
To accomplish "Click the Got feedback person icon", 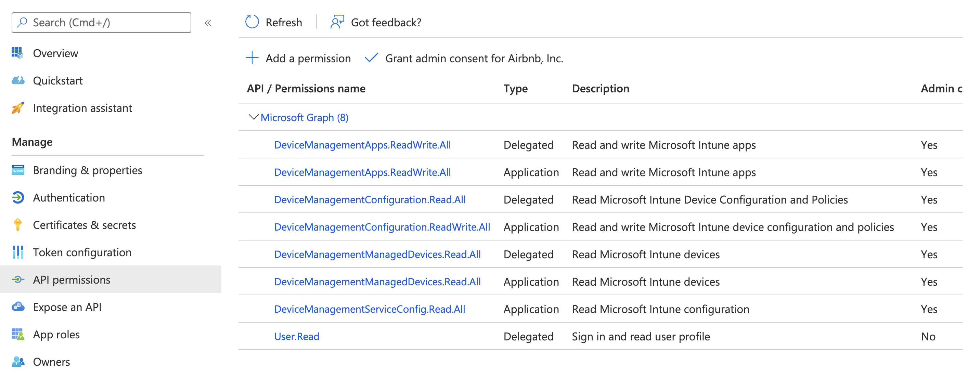I will coord(337,22).
